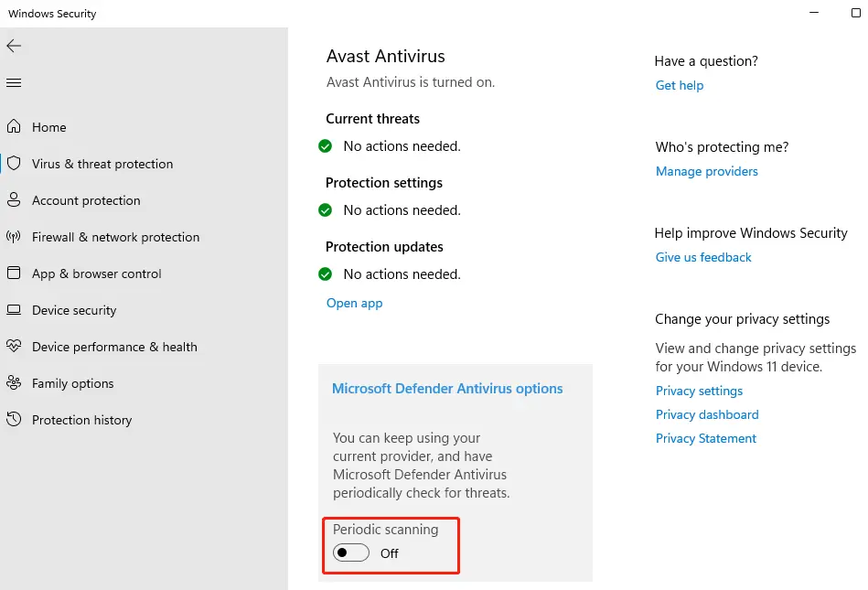Open the hamburger navigation menu
The image size is (868, 590).
(x=14, y=83)
